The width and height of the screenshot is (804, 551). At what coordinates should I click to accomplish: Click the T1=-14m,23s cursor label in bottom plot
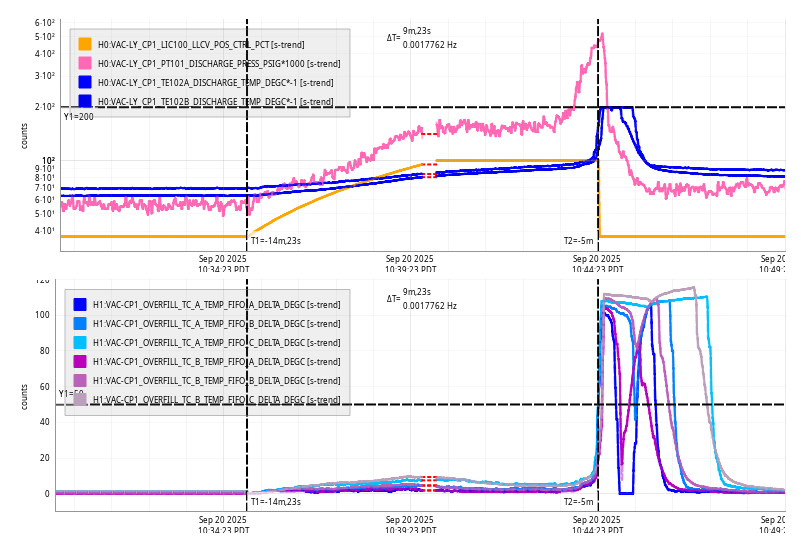[275, 502]
